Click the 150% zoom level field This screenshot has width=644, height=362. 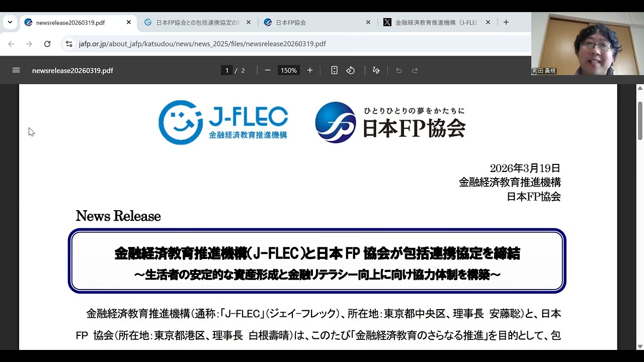(x=289, y=70)
